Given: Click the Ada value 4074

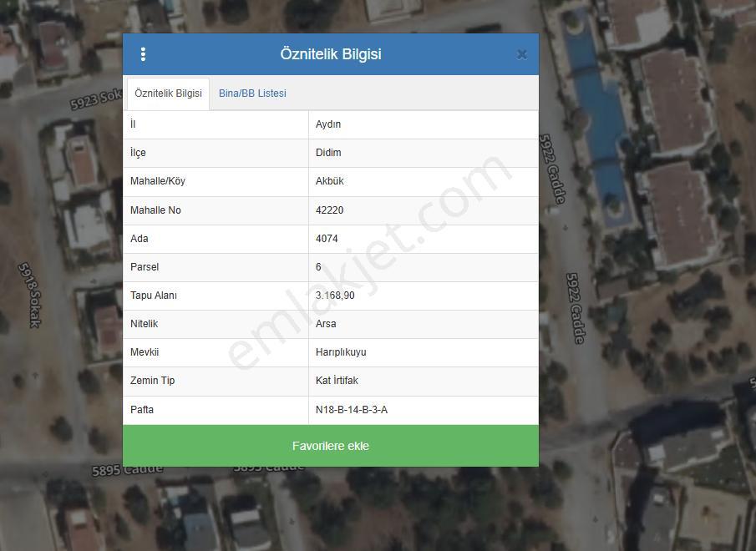Looking at the screenshot, I should tap(327, 239).
